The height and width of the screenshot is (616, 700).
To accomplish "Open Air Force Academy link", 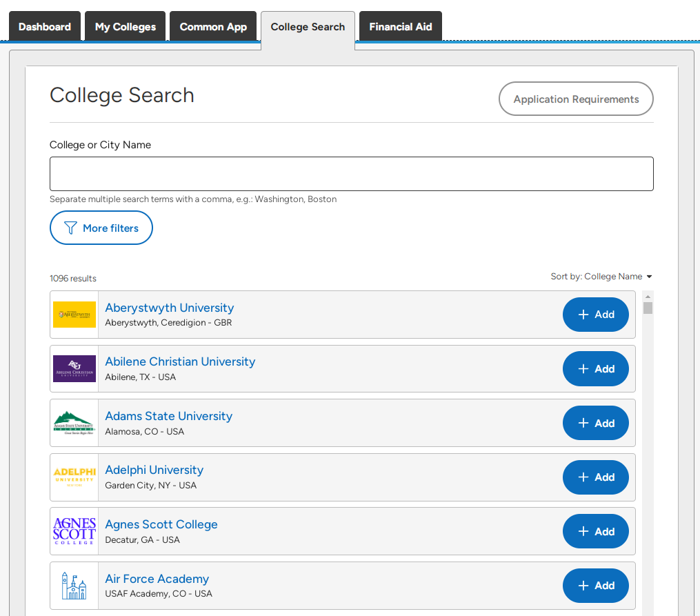I will point(157,579).
